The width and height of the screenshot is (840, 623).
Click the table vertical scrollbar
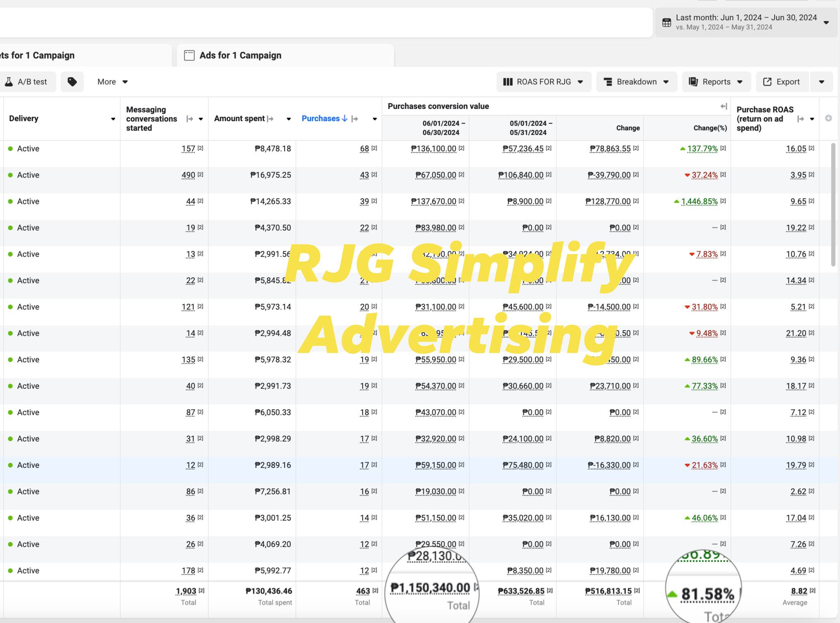[833, 205]
